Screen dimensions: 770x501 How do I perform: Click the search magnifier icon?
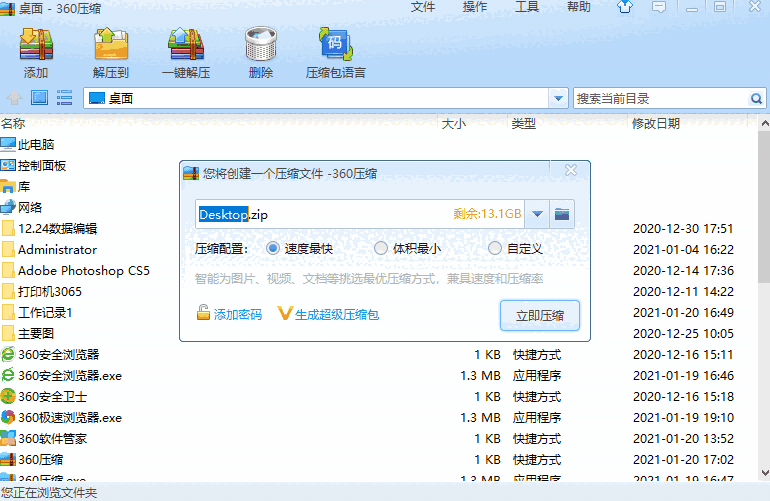click(x=756, y=99)
